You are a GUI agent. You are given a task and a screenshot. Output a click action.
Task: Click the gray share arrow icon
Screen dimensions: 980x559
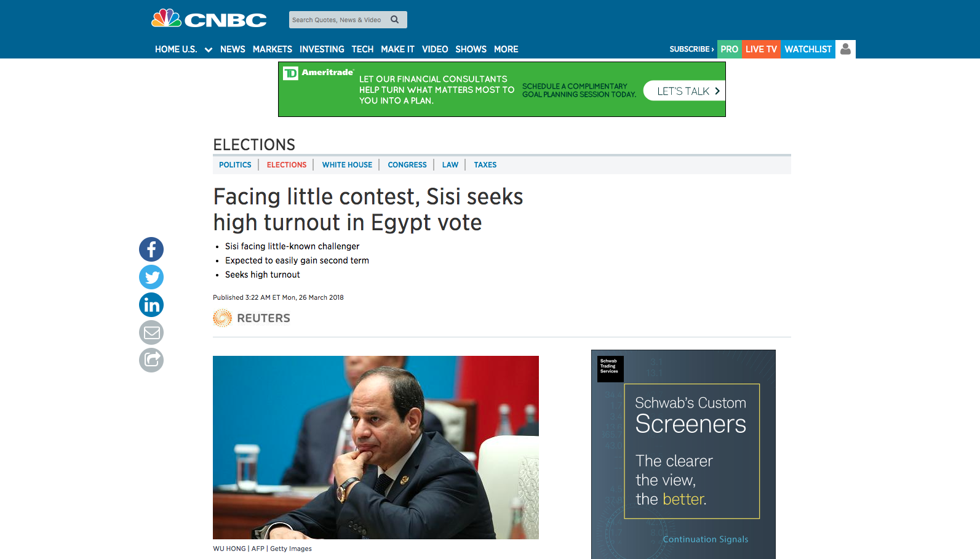[x=151, y=360]
